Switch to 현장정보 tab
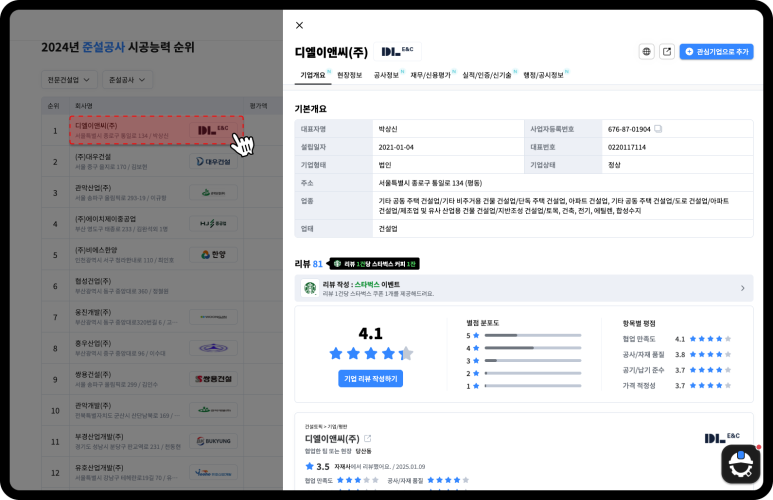This screenshot has width=773, height=500. point(350,75)
